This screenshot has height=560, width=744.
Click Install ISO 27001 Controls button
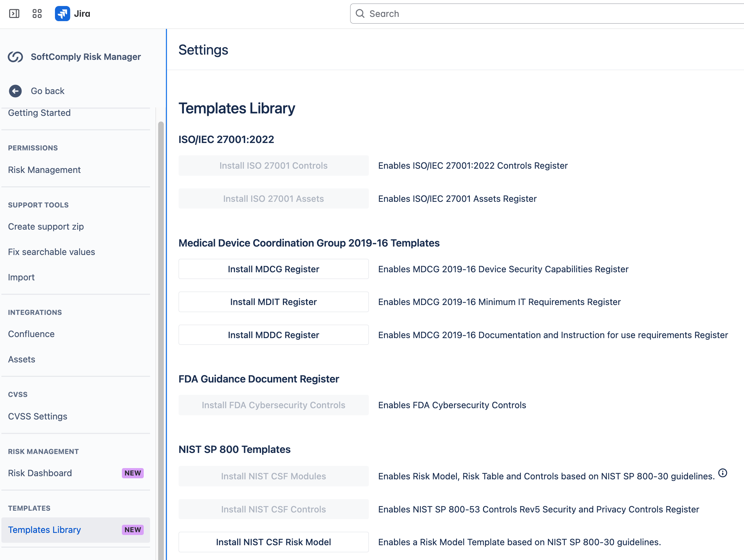tap(273, 166)
